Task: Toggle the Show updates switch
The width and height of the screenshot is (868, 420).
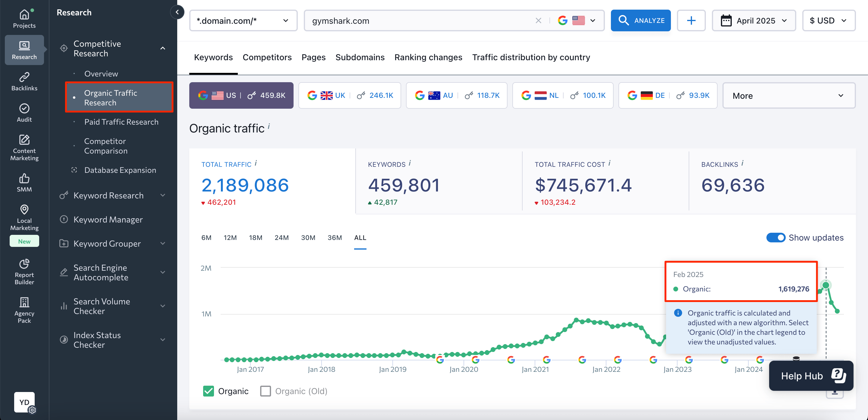Action: (x=776, y=238)
